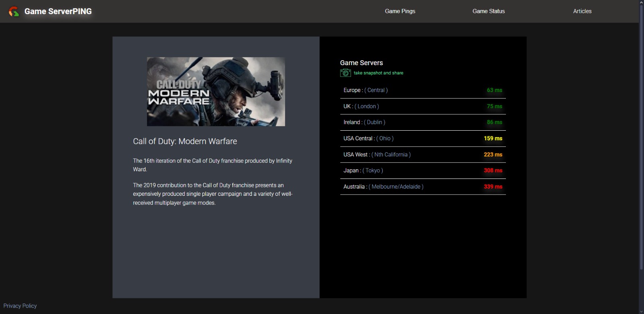Open the Articles menu item

[x=582, y=11]
